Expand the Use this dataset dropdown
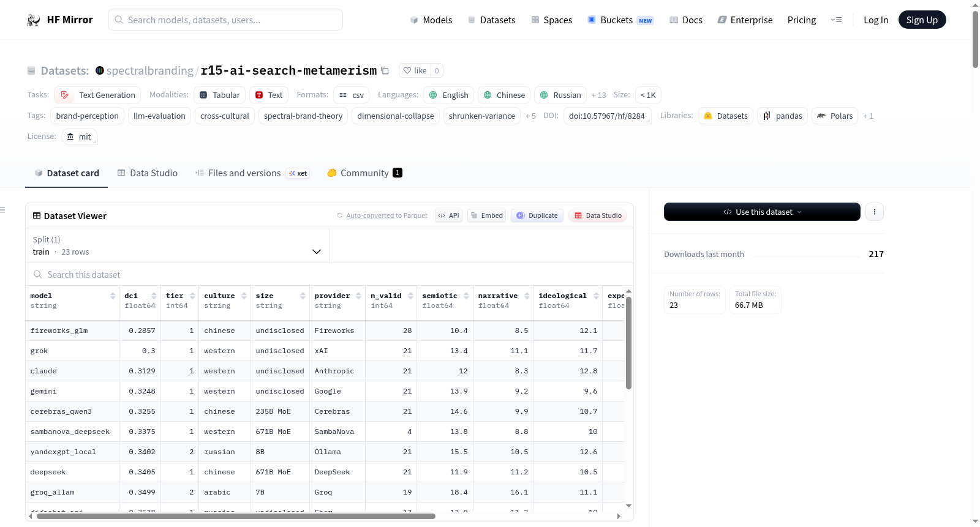Screen dimensions: 980x527 click(762, 212)
